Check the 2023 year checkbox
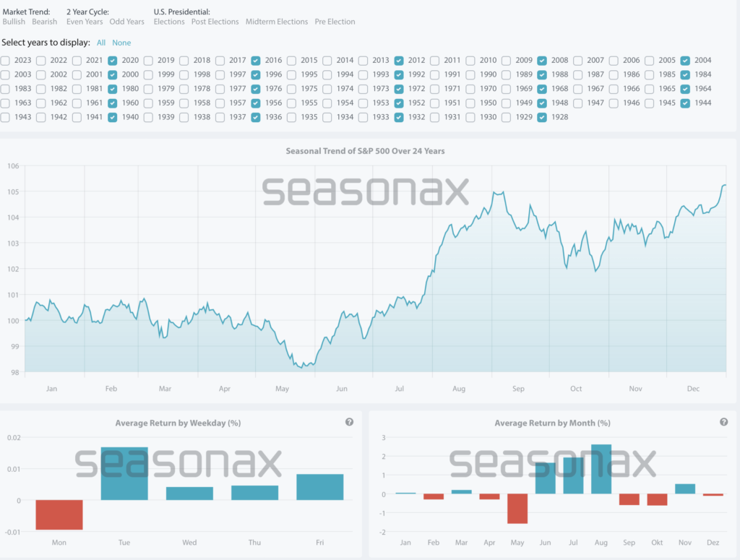This screenshot has height=560, width=740. tap(7, 61)
